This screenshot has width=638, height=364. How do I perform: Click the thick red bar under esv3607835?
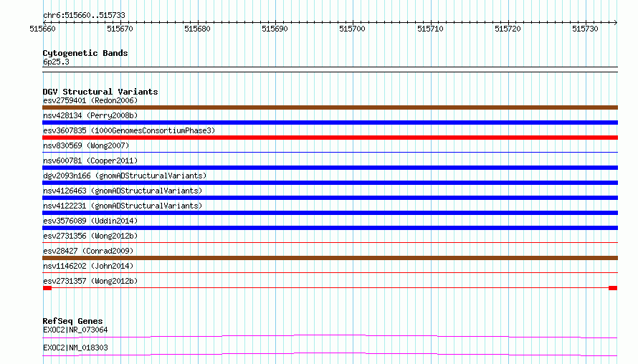tap(330, 138)
